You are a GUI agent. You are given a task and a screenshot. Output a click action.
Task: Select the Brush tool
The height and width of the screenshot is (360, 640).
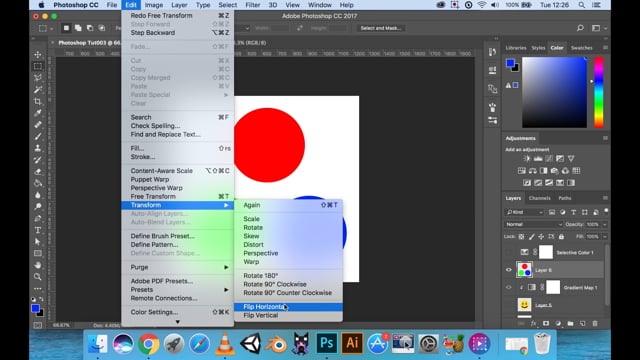38,136
